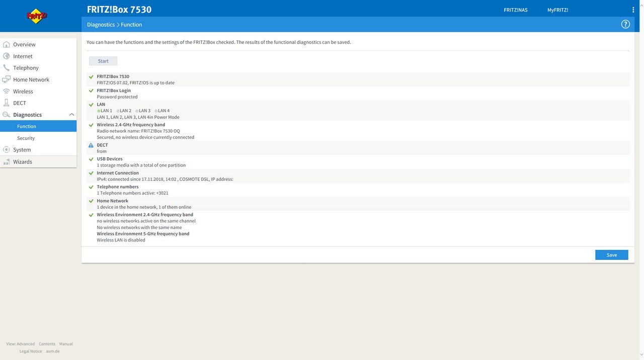Click the IPv4 connected since text
Screen dimensions: 644x360
(x=165, y=179)
